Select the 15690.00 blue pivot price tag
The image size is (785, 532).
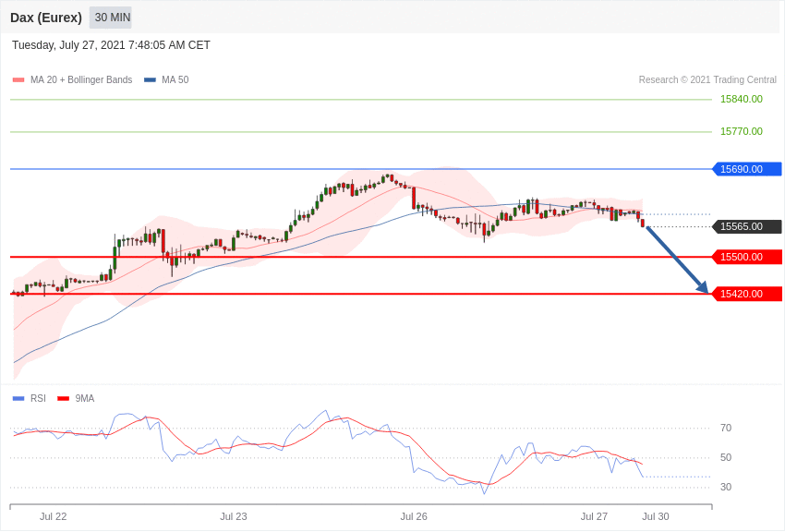tap(747, 169)
